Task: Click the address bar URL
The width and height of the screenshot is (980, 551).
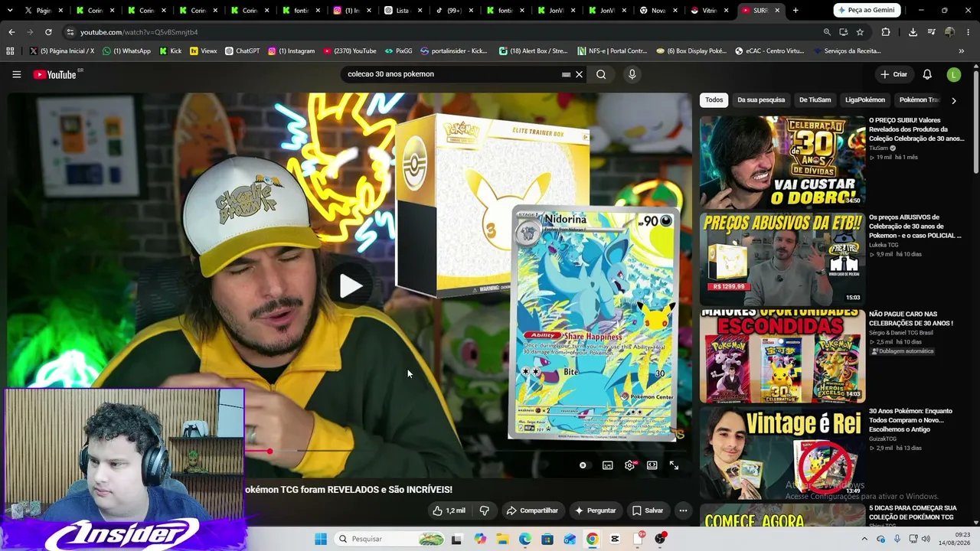Action: 139,32
